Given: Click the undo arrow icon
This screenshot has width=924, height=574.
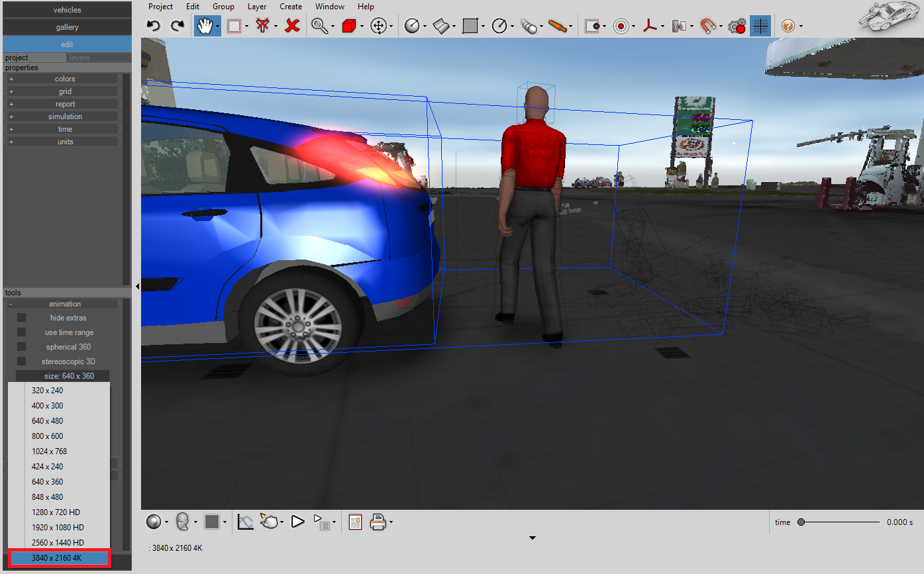Looking at the screenshot, I should tap(154, 26).
